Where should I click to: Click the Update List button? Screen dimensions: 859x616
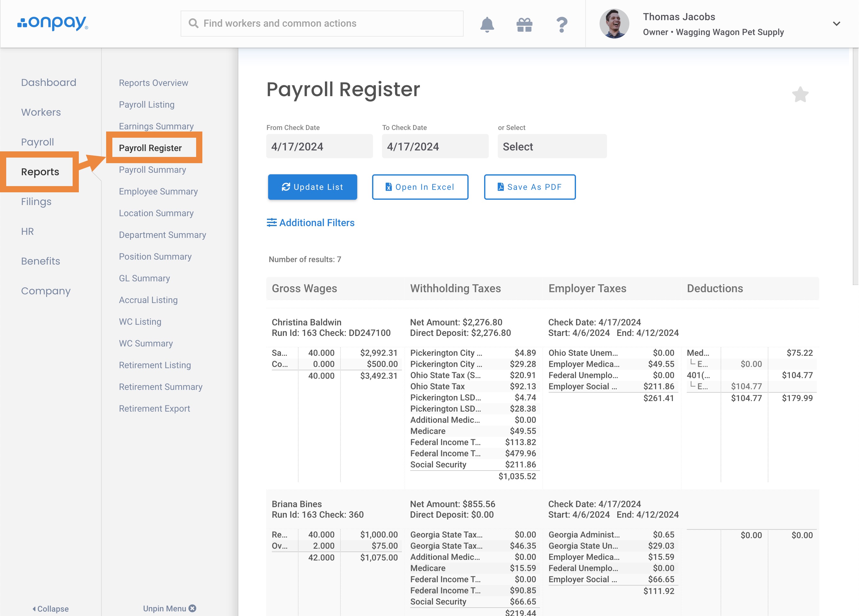point(312,187)
